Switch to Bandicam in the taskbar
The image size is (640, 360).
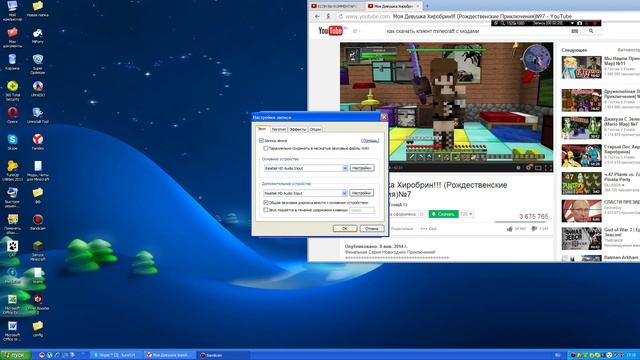(223, 355)
